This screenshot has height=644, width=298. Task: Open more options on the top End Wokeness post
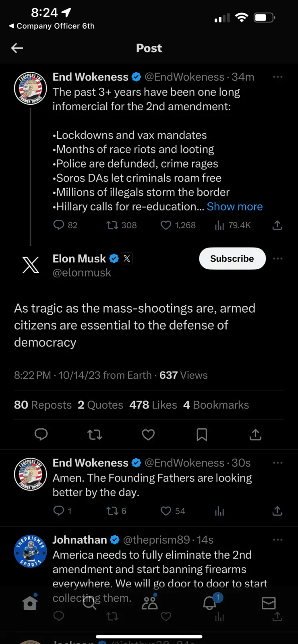coord(277,77)
